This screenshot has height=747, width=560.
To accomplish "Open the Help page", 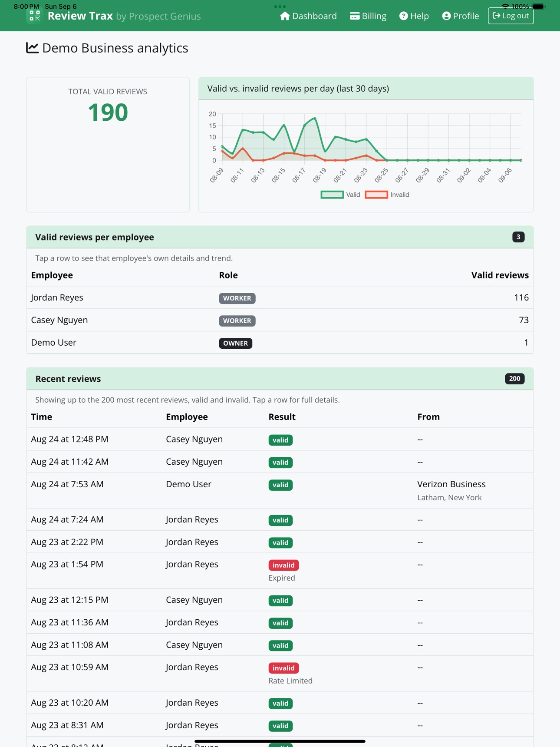I will [414, 16].
